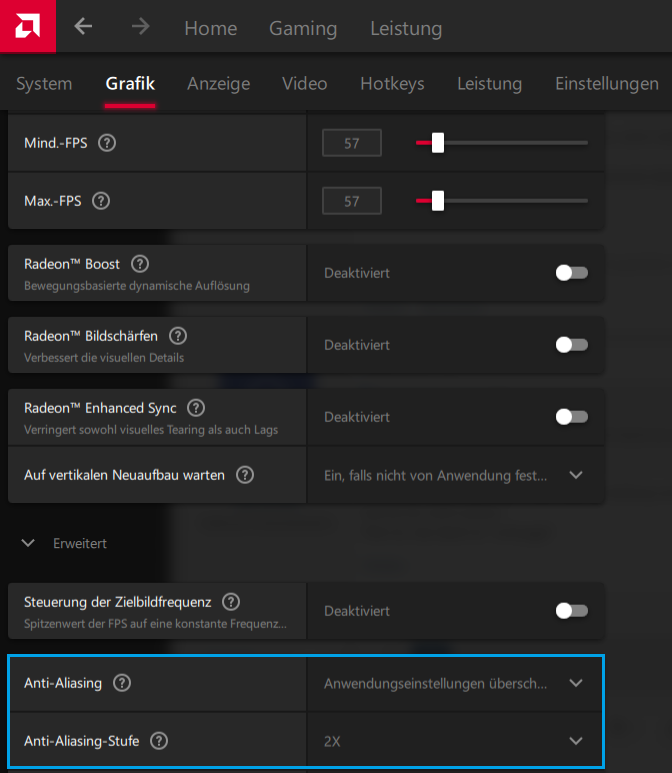
Task: Click the Radeon Enhanced Sync label
Action: (x=100, y=408)
